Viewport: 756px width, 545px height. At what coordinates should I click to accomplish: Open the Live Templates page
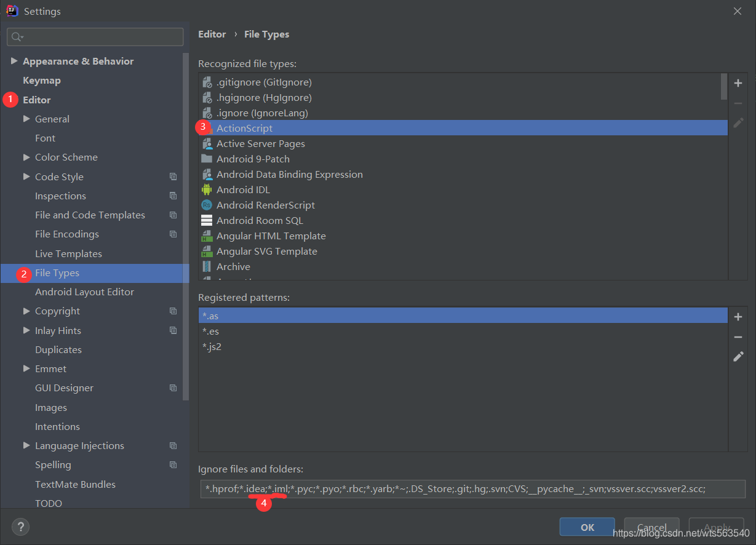[68, 254]
